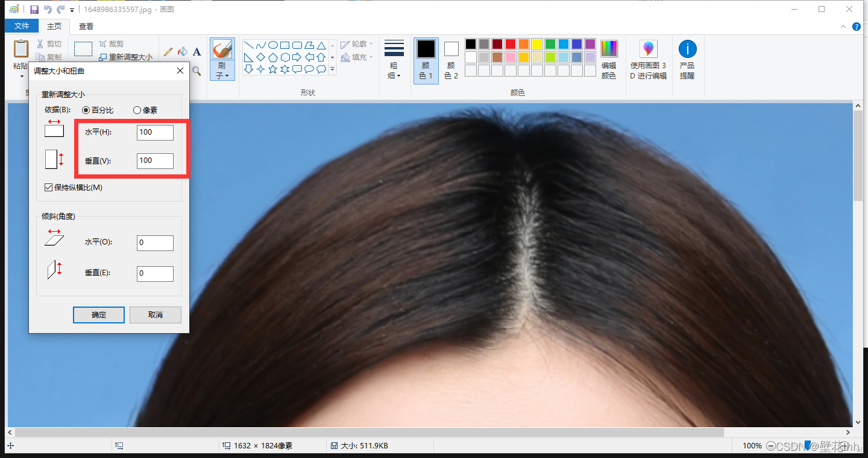Viewport: 868px width, 458px height.
Task: Close the 调整大小和扭曲 dialog with X
Action: tap(180, 71)
